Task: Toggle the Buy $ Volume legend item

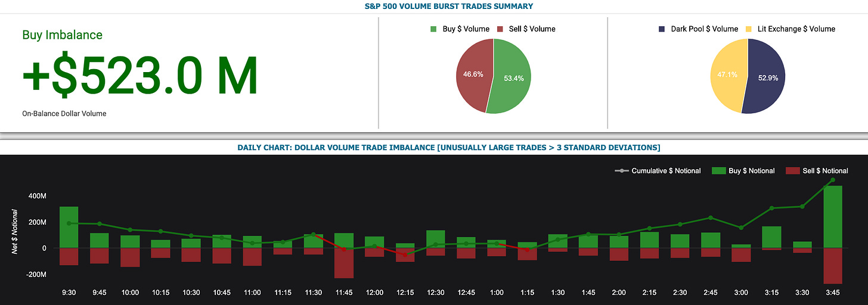Action: point(461,29)
